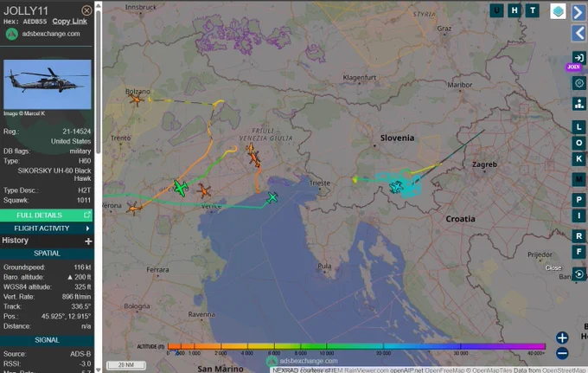Open the settings gear icon
588x373 pixels.
tap(579, 83)
